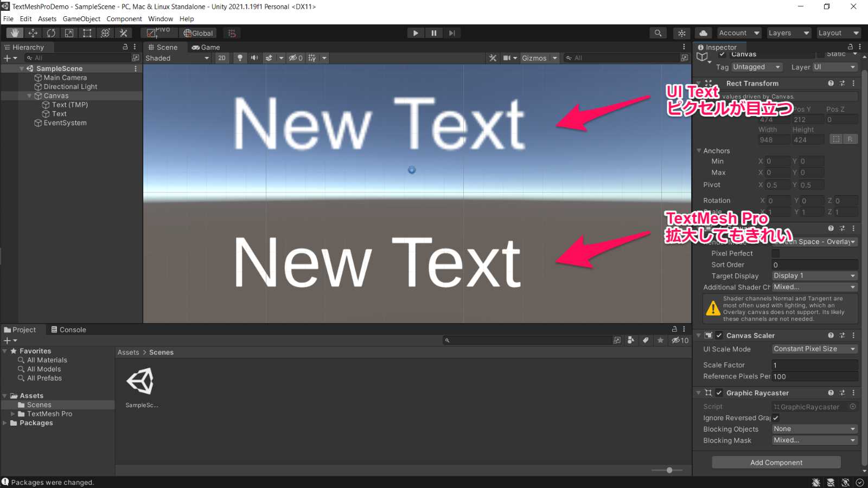Toggle the Global handle rotation button
868x488 pixels.
pos(199,33)
